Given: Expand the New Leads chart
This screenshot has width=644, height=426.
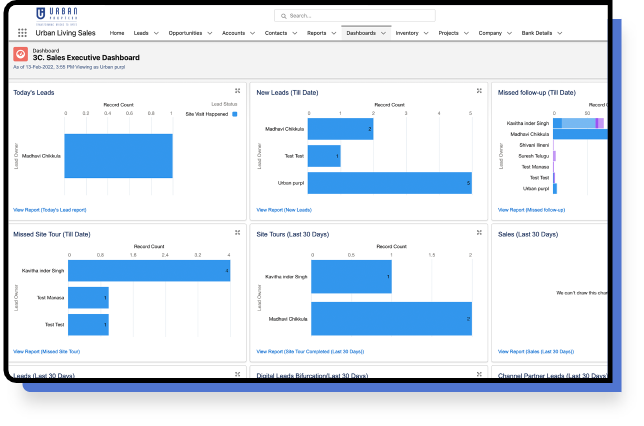Looking at the screenshot, I should coord(481,92).
